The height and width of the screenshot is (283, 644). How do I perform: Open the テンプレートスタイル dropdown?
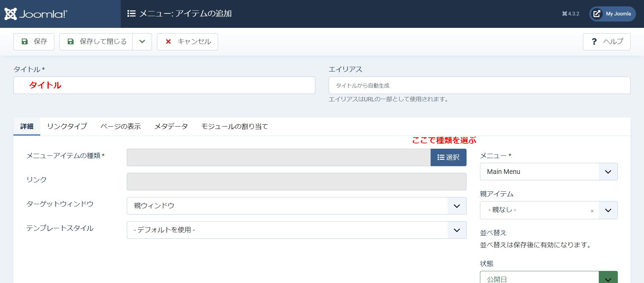[x=297, y=230]
